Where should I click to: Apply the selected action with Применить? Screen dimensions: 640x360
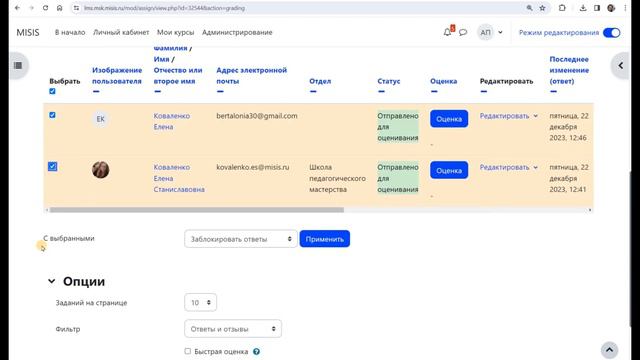coord(324,239)
